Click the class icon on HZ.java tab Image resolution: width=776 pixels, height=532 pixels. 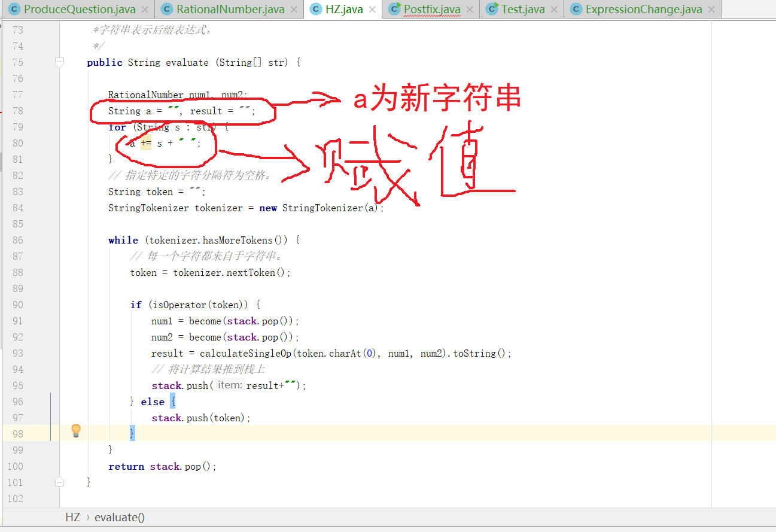(315, 9)
